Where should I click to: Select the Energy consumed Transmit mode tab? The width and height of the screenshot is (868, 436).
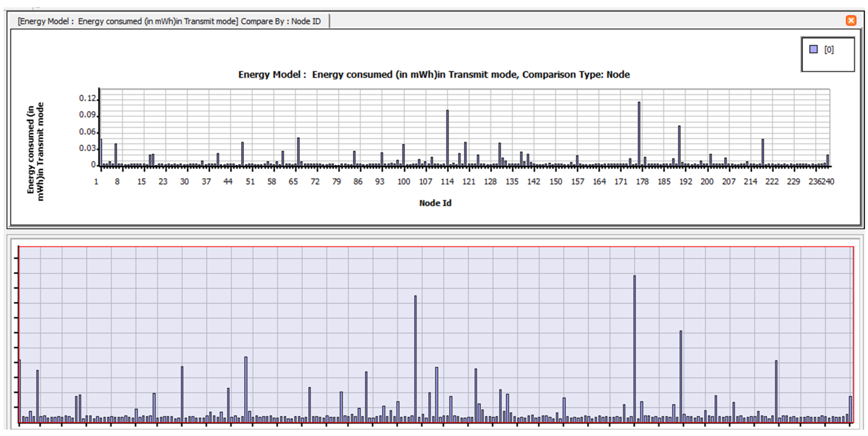click(x=169, y=21)
